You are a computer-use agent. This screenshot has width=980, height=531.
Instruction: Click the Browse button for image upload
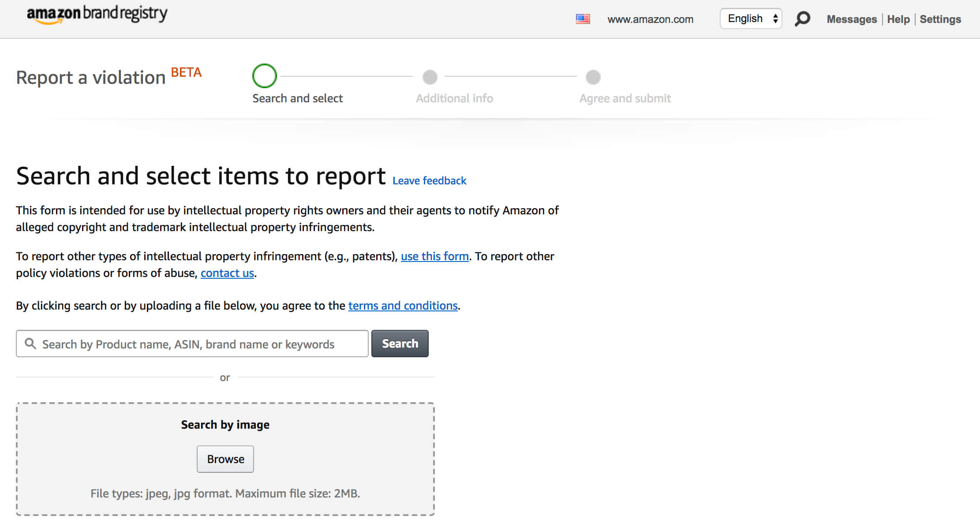225,459
